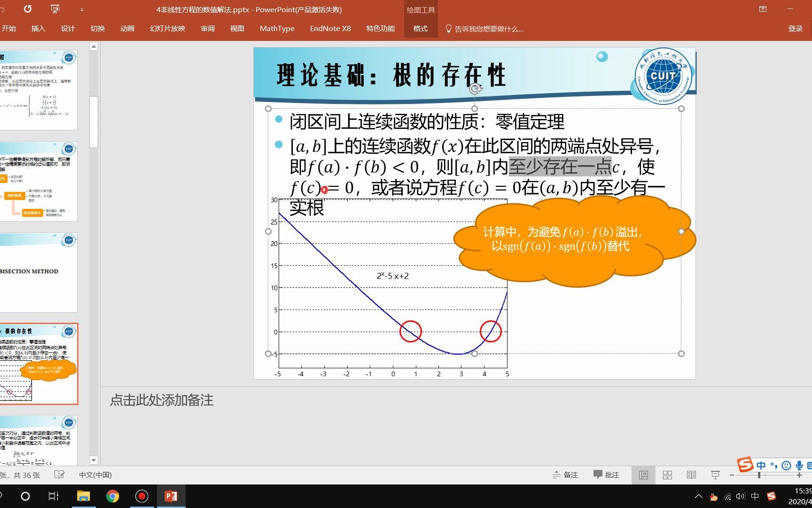Switch to the MathType ribbon tab

click(277, 29)
